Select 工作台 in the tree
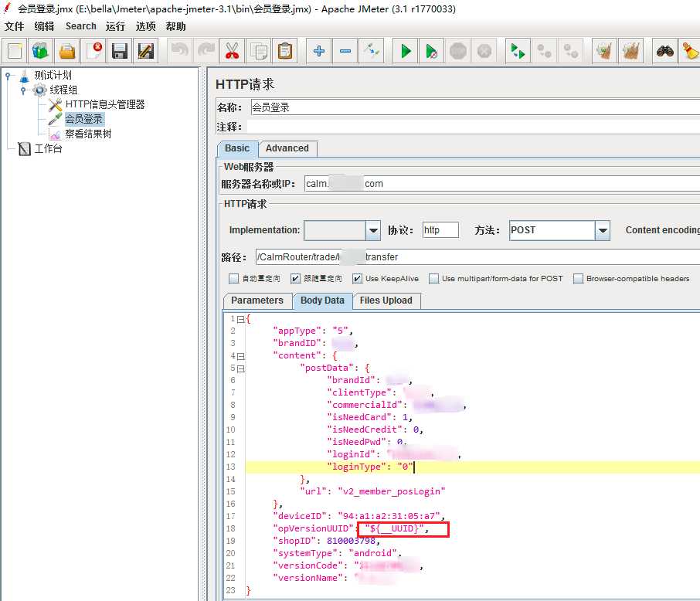This screenshot has height=601, width=700. [48, 148]
